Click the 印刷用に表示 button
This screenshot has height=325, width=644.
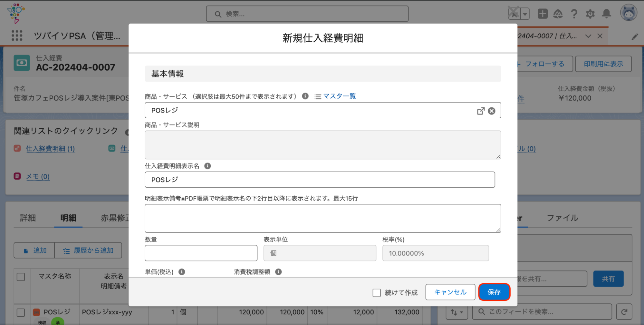point(603,64)
